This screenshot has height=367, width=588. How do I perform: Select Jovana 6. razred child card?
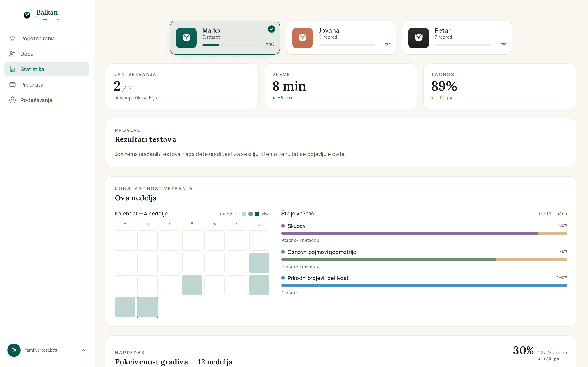[341, 38]
